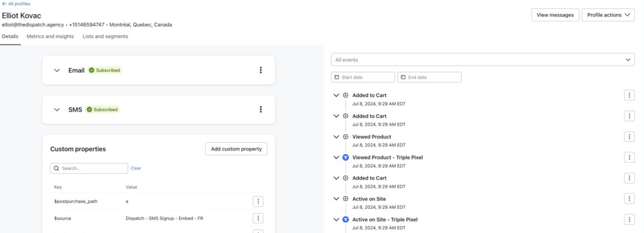Switch to the Metrics and insights tab
The width and height of the screenshot is (644, 233).
pyautogui.click(x=50, y=37)
